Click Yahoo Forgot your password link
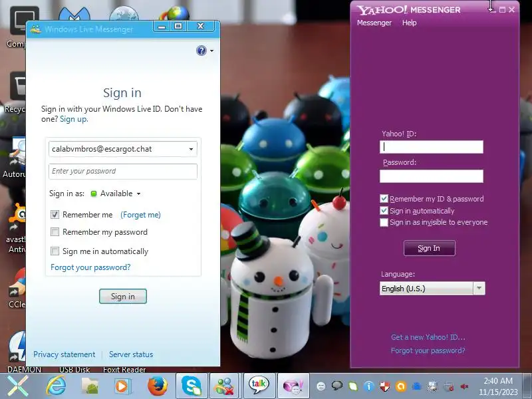This screenshot has width=532, height=399. [x=428, y=350]
